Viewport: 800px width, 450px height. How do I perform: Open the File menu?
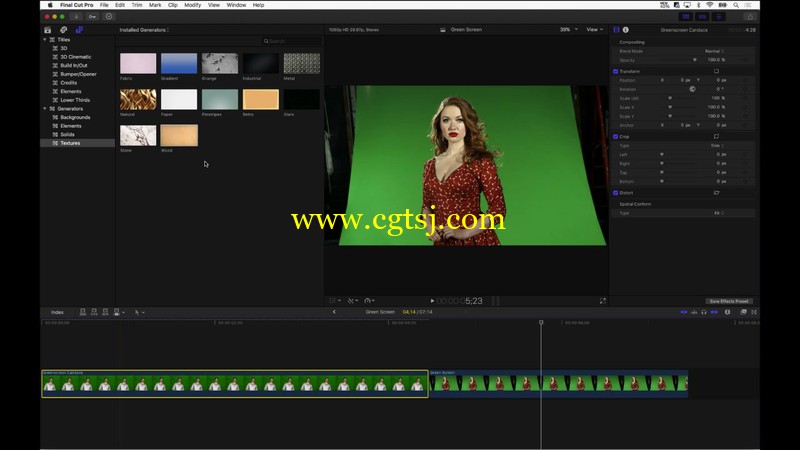point(104,5)
